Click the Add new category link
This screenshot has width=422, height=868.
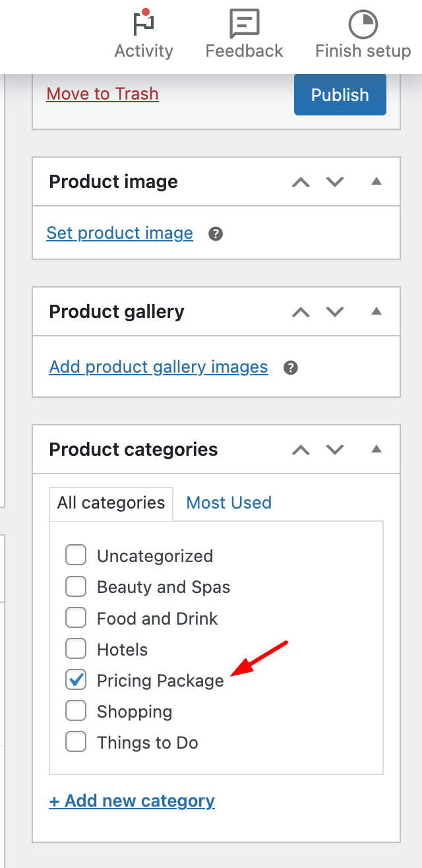pyautogui.click(x=131, y=800)
